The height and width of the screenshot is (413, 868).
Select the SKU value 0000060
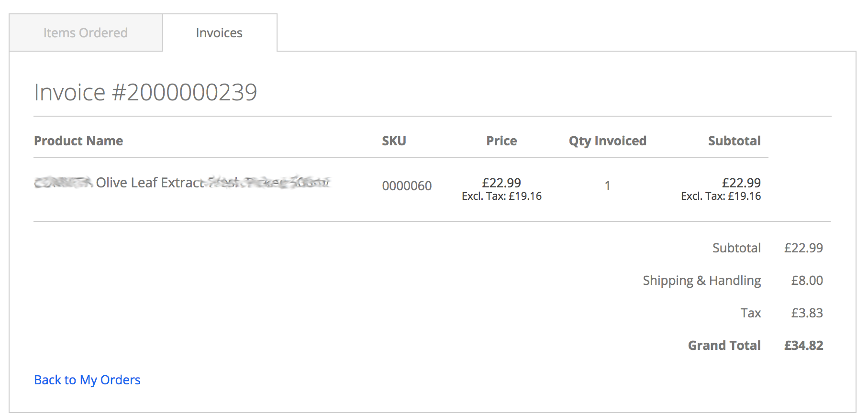(406, 185)
